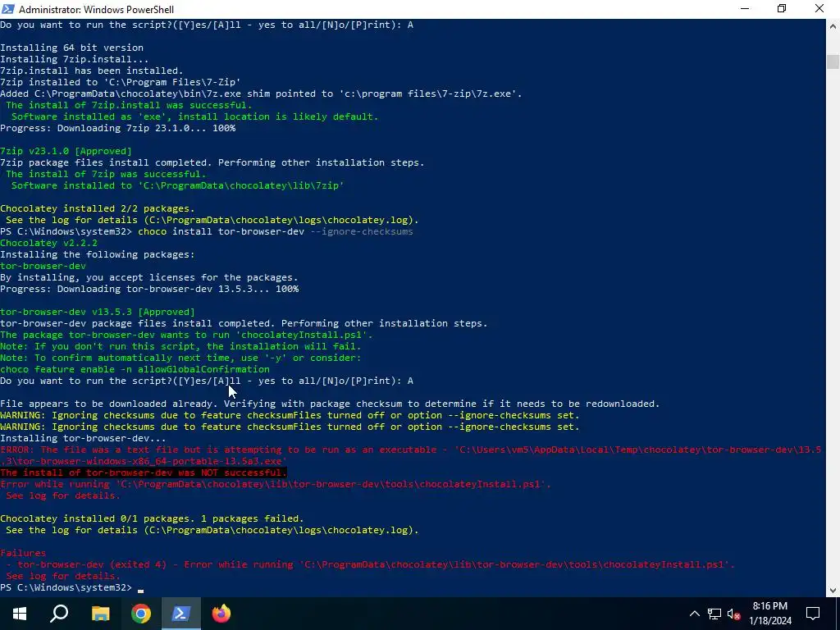Click 'Progress: Downloading 7zip 23.1.0... 100%' line

click(118, 128)
